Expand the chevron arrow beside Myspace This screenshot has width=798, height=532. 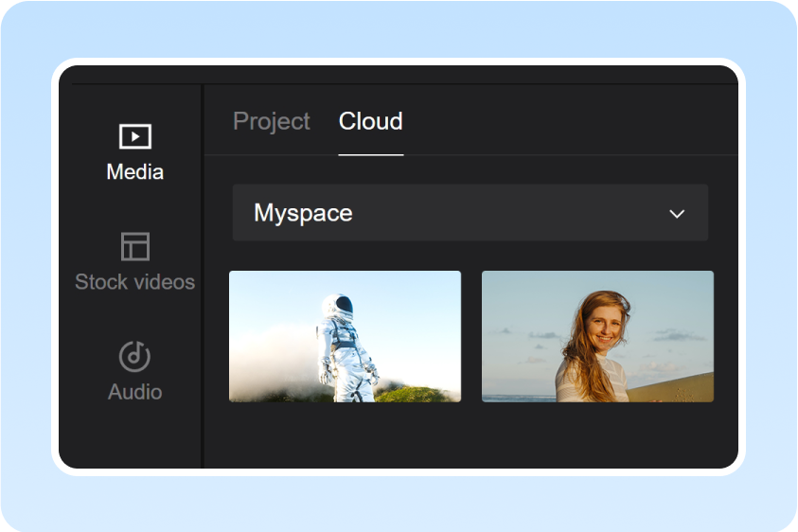pos(677,214)
